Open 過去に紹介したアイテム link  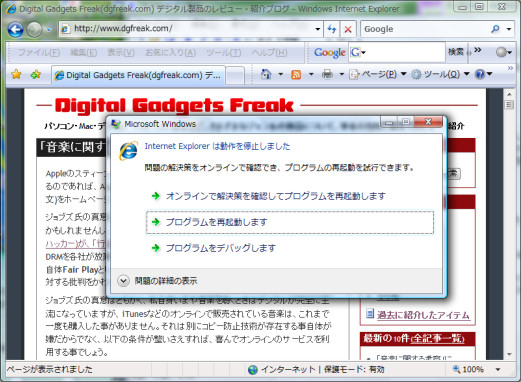pos(423,315)
